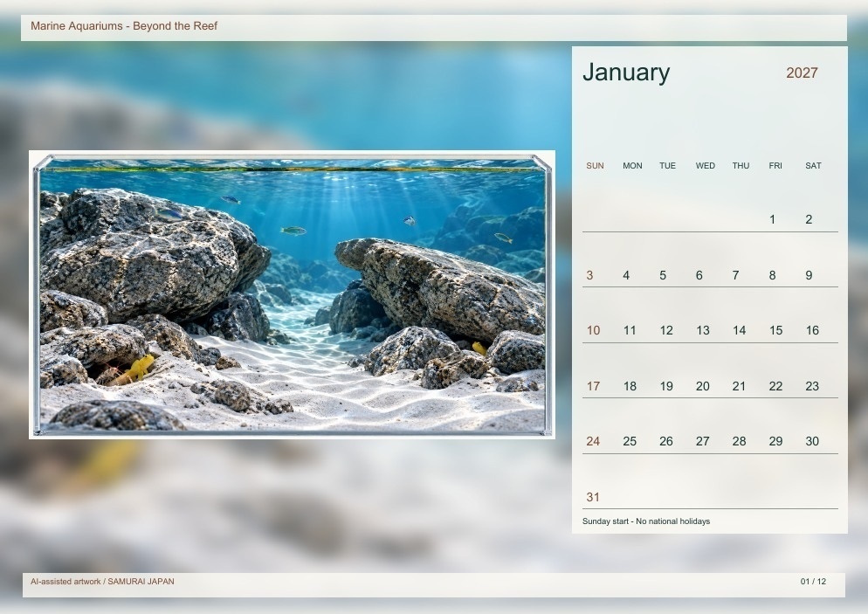Select date 20 in the calendar

(703, 386)
